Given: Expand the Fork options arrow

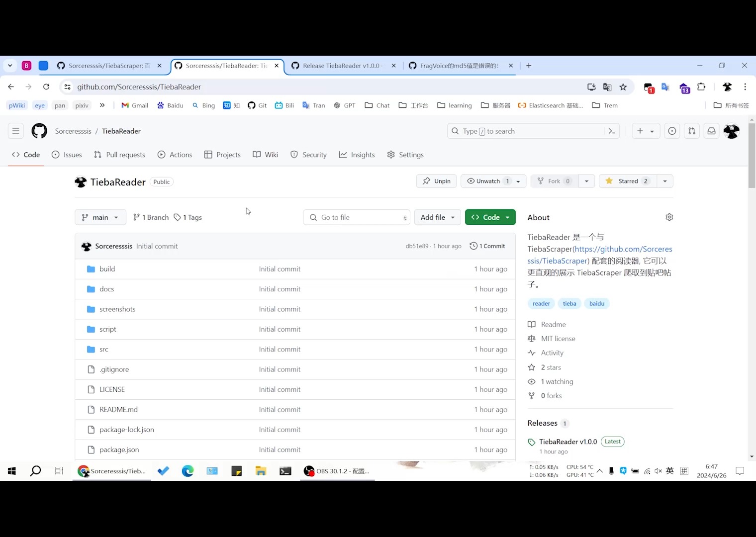Looking at the screenshot, I should 586,181.
